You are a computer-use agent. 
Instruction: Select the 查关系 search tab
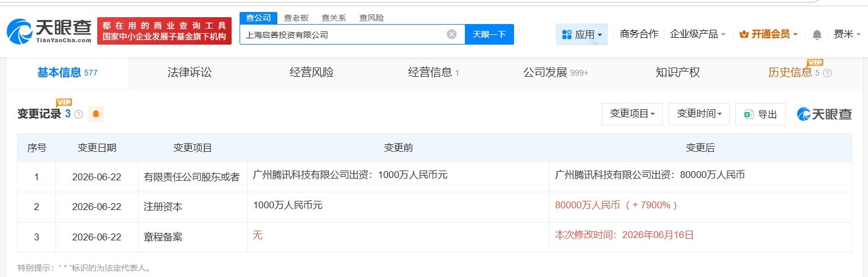point(334,18)
